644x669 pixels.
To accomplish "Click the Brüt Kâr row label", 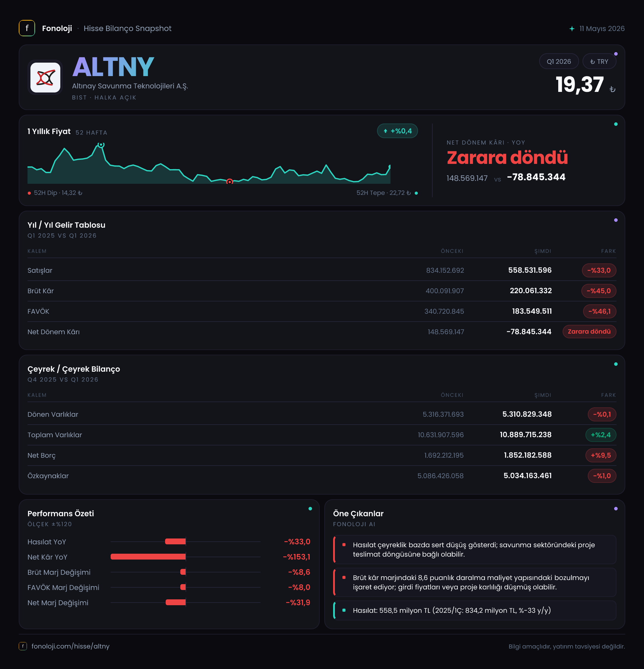I will [x=41, y=291].
